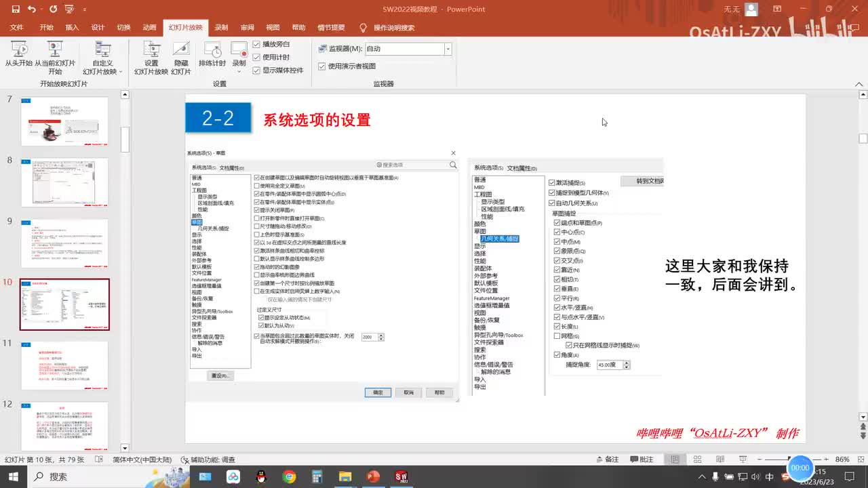
Task: Click the spell check icon in status bar
Action: coord(100,460)
